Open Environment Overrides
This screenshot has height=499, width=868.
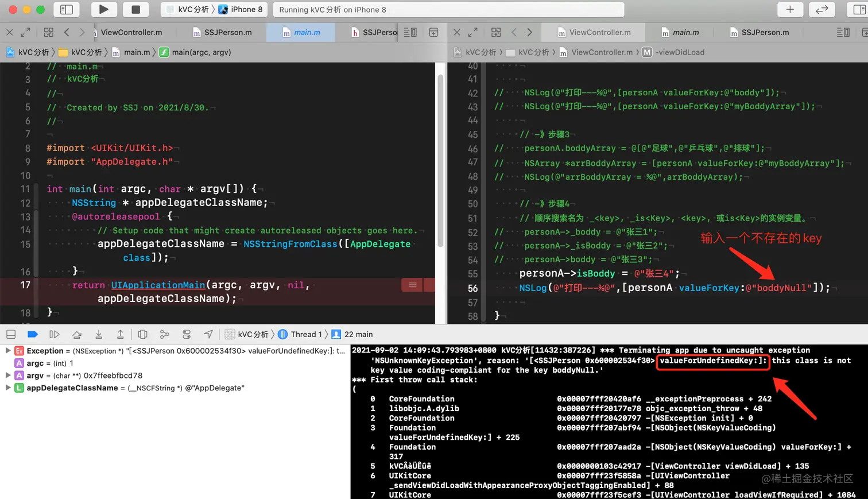[x=187, y=334]
